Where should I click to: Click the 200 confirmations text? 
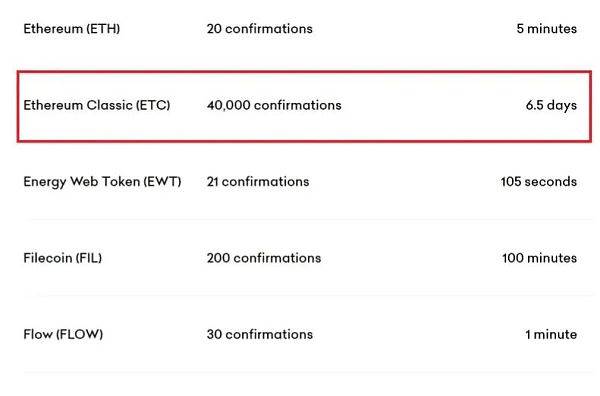click(x=264, y=258)
